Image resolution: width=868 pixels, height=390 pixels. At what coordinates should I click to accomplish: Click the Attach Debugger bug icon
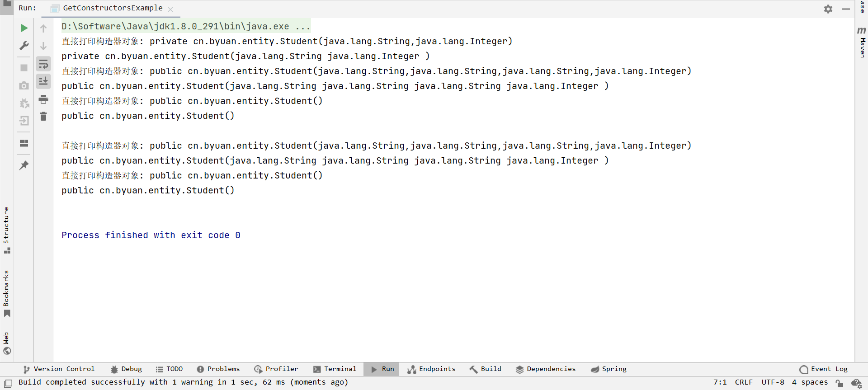point(24,103)
